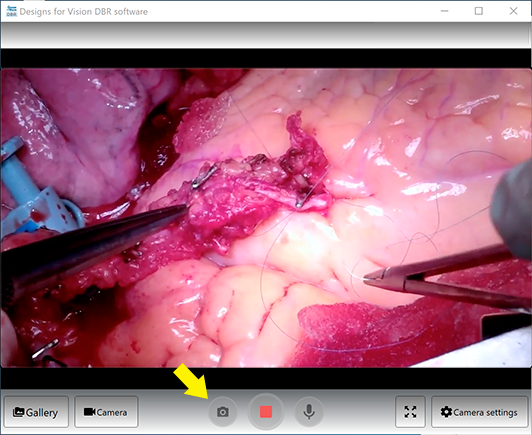Click the image folder icon on Gallery
The height and width of the screenshot is (435, 532).
click(18, 412)
